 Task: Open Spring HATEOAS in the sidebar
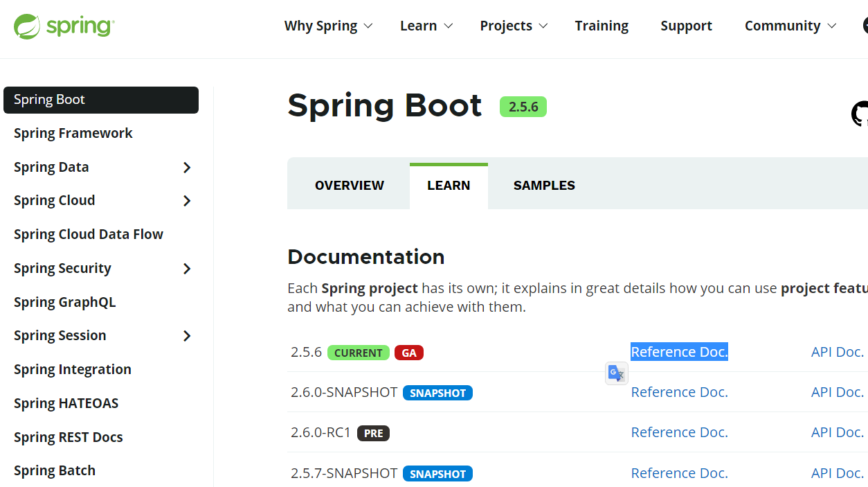point(66,403)
